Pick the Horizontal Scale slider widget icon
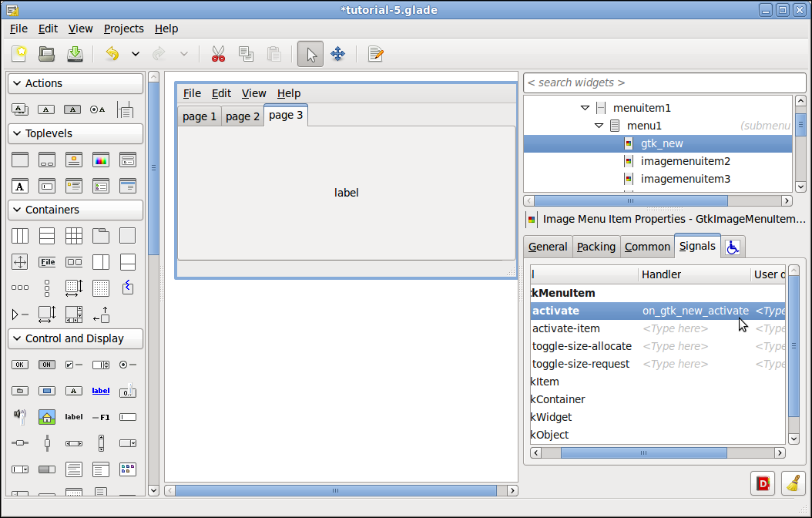This screenshot has height=518, width=812. [x=20, y=443]
